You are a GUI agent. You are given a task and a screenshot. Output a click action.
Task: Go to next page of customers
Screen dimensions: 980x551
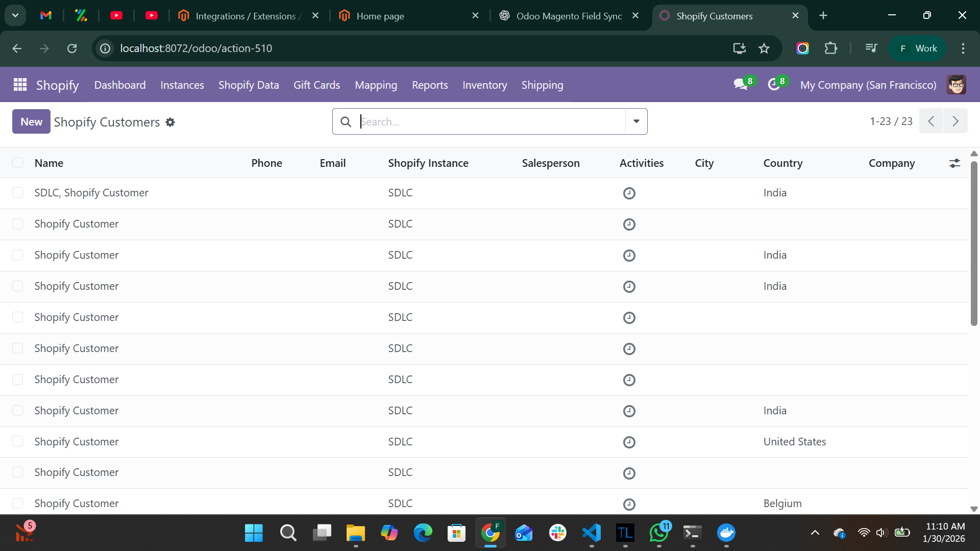pyautogui.click(x=955, y=121)
